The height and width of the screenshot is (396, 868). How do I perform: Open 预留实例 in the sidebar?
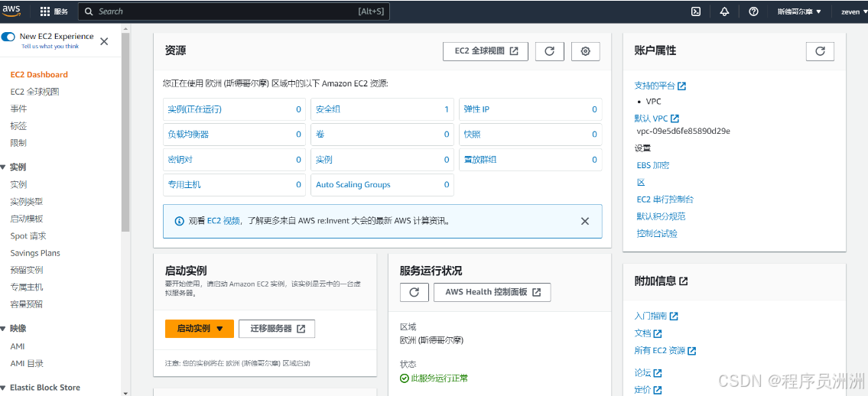(27, 270)
